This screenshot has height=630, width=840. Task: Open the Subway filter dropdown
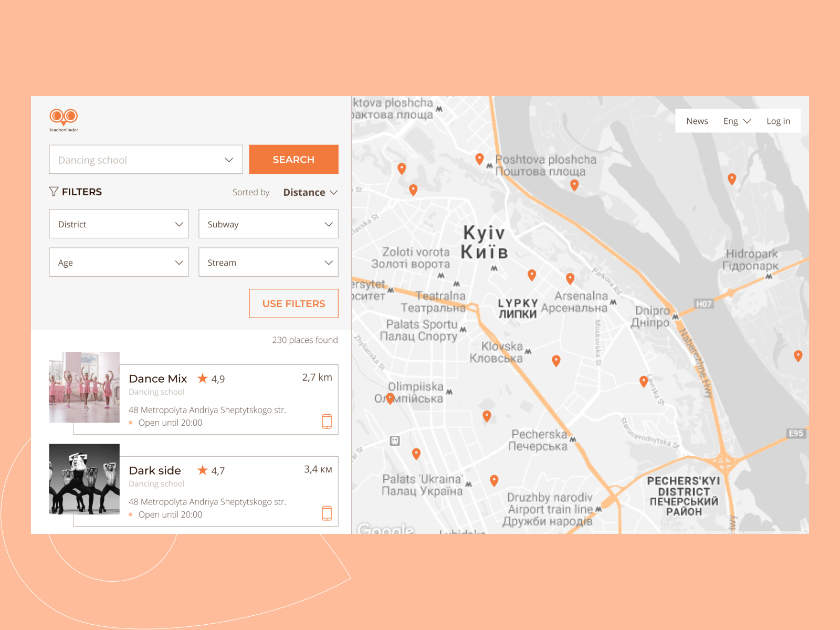[268, 224]
